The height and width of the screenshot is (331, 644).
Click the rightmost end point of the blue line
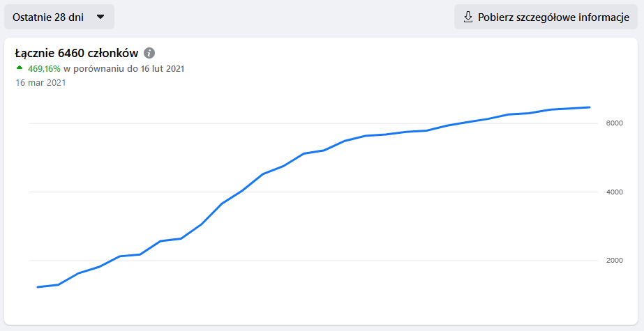tap(590, 107)
